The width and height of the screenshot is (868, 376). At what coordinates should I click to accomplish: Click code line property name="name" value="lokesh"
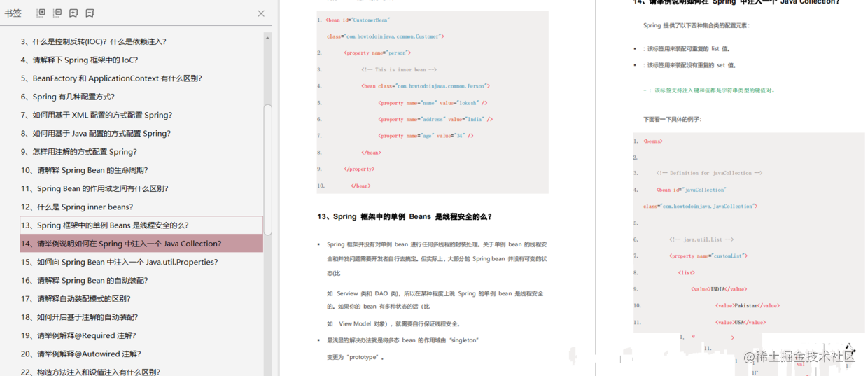[433, 103]
